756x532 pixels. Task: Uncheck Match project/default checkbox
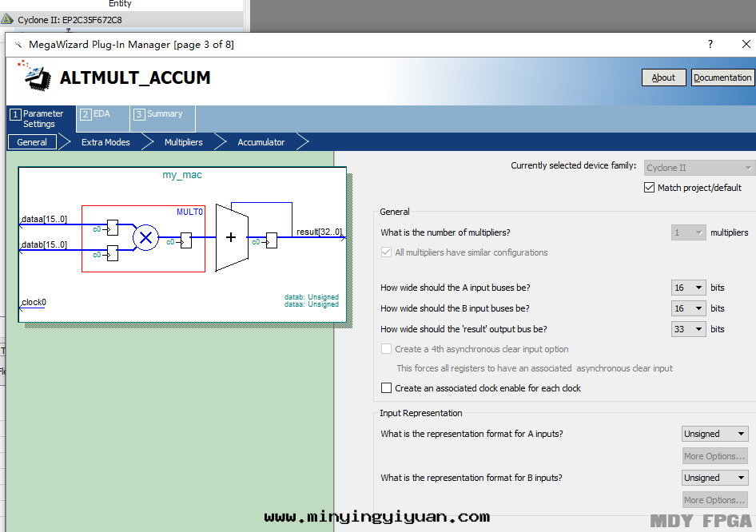tap(649, 188)
